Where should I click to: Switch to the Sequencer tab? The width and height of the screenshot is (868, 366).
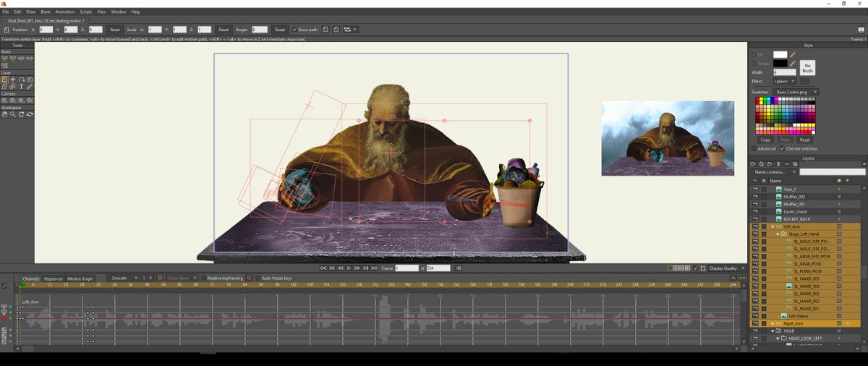pyautogui.click(x=54, y=278)
